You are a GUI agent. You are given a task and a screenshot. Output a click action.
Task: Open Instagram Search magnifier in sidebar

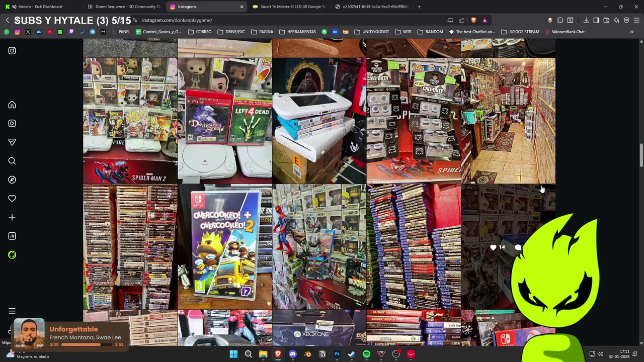12,161
